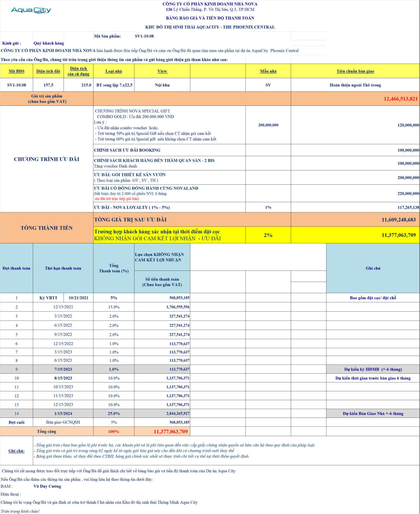This screenshot has width=420, height=514.
Task: Click the 10/21/2021 date cell
Action: tap(78, 298)
